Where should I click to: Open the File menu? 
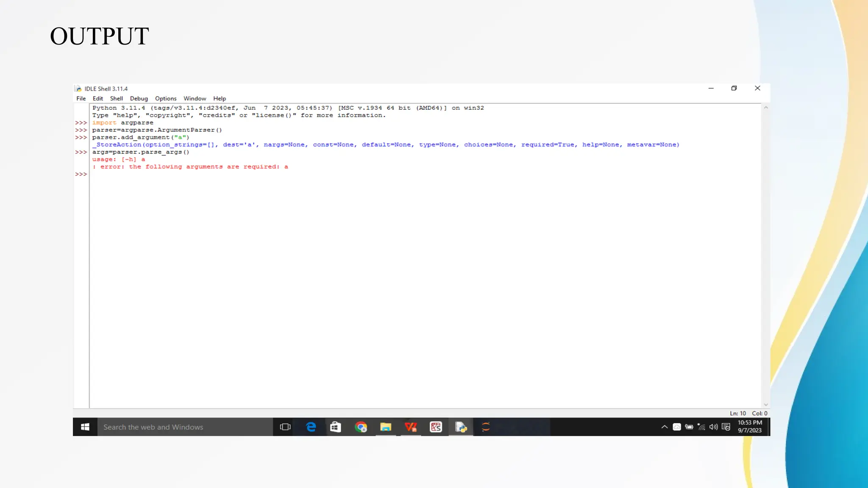click(81, 98)
